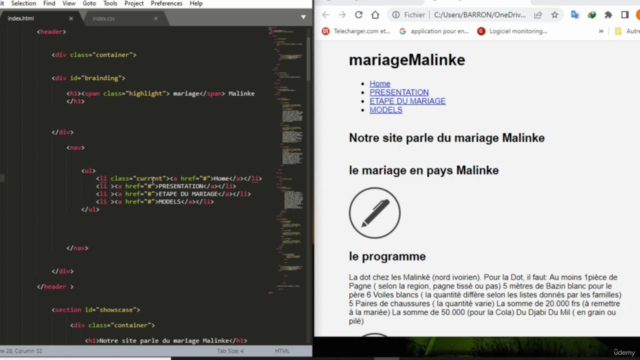This screenshot has width=640, height=360.
Task: Click the closing </header> tag line
Action: point(56,287)
